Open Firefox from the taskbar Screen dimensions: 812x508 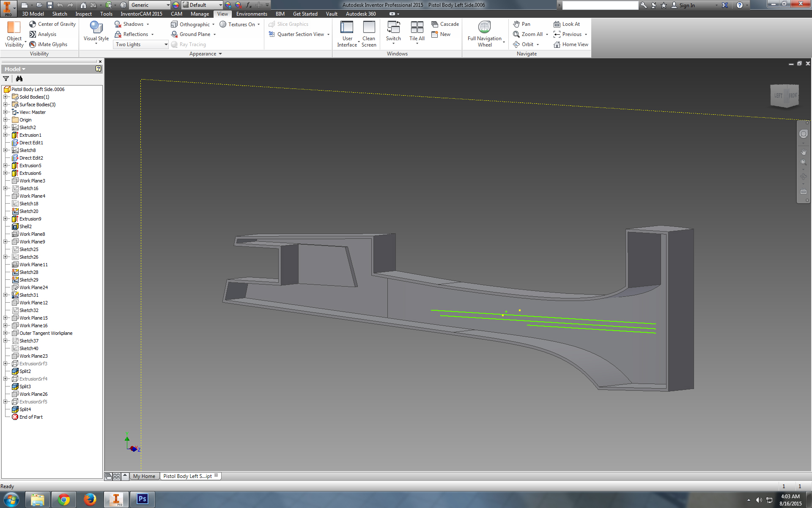coord(90,500)
